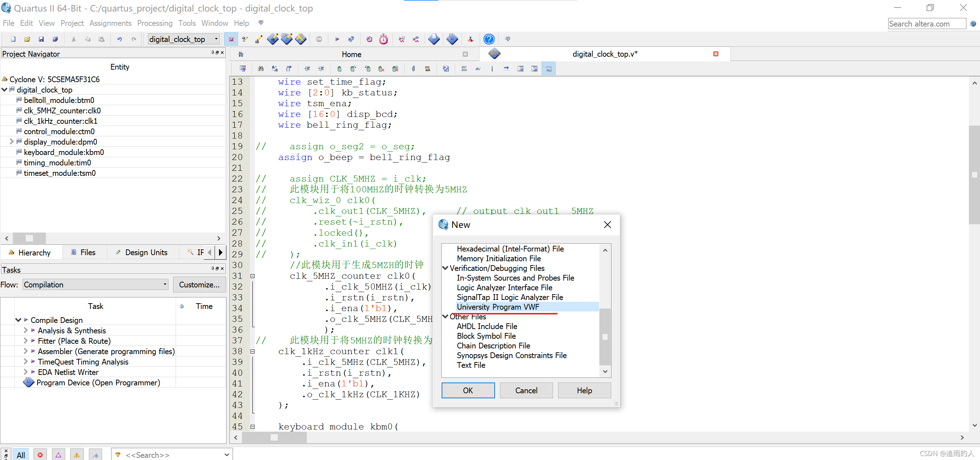Expand the display_module:dpm0 entity
This screenshot has height=460, width=980.
tap(11, 142)
